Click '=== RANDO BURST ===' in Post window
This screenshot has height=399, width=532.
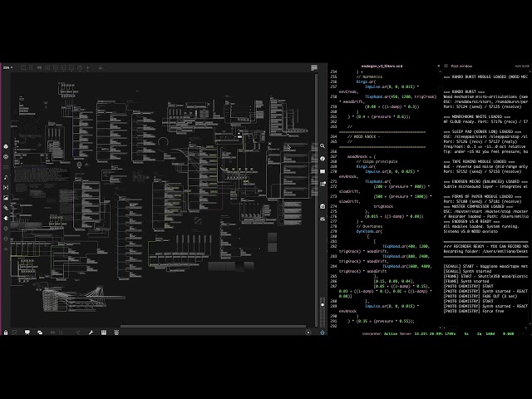tap(464, 92)
